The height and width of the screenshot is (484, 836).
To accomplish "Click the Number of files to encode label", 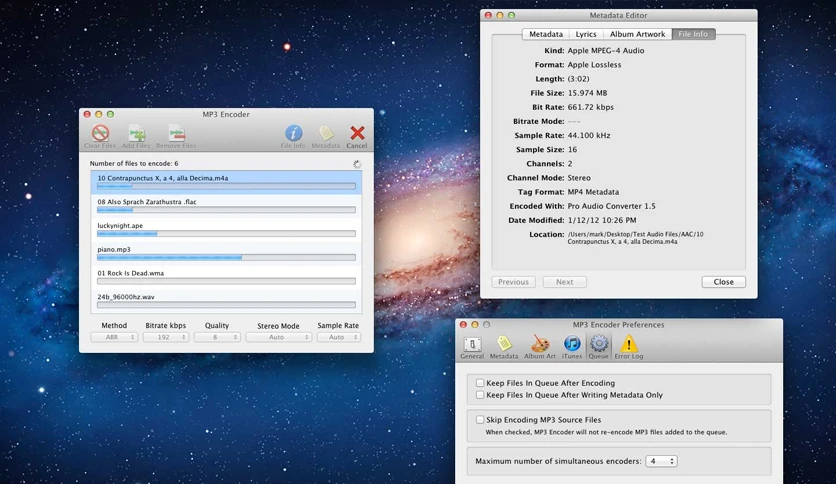I will click(x=134, y=164).
